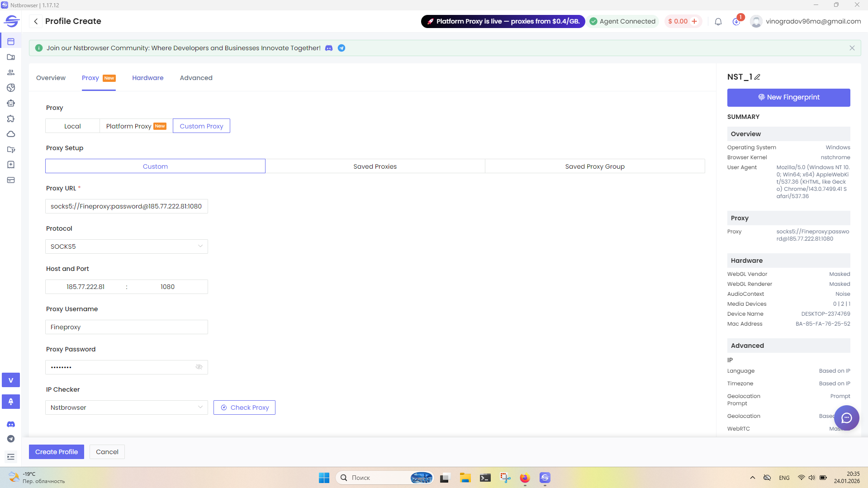This screenshot has width=868, height=488.
Task: Switch to the Overview tab
Action: click(51, 78)
